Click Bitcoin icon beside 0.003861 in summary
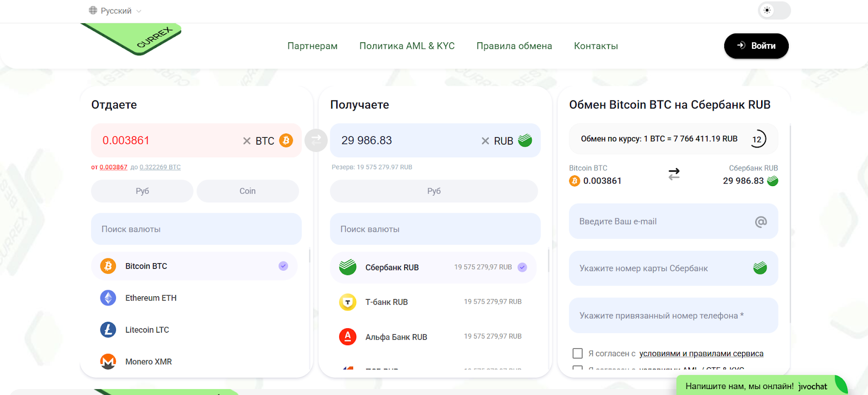This screenshot has width=868, height=395. point(575,181)
